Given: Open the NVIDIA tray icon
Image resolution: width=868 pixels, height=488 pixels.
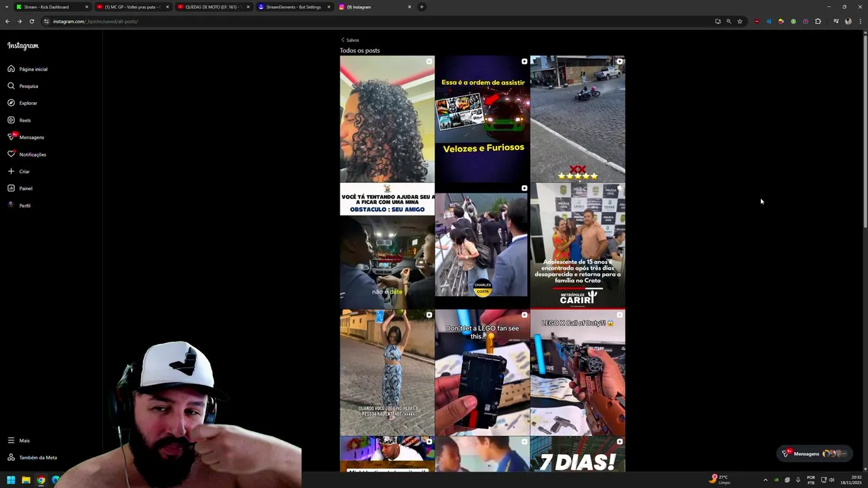Looking at the screenshot, I should (x=776, y=480).
